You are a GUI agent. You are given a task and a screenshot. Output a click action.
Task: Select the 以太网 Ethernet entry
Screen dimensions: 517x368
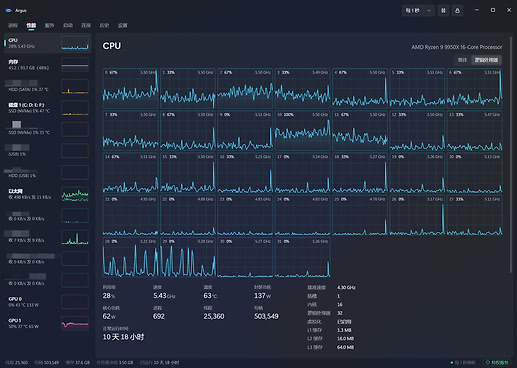point(48,194)
